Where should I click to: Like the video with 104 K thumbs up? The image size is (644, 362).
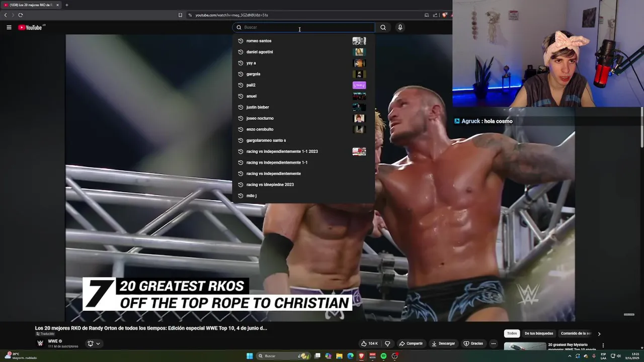[369, 343]
